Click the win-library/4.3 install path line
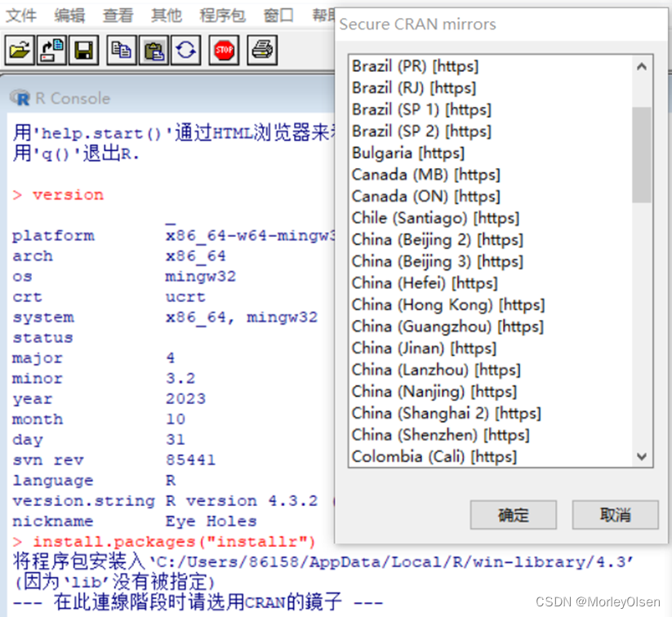The height and width of the screenshot is (617, 672). click(x=323, y=562)
